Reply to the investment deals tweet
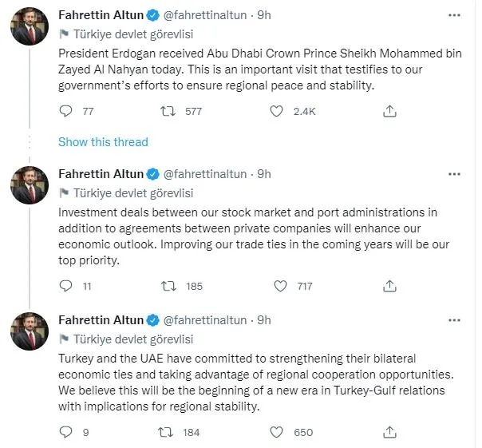This screenshot has height=448, width=482. (65, 285)
